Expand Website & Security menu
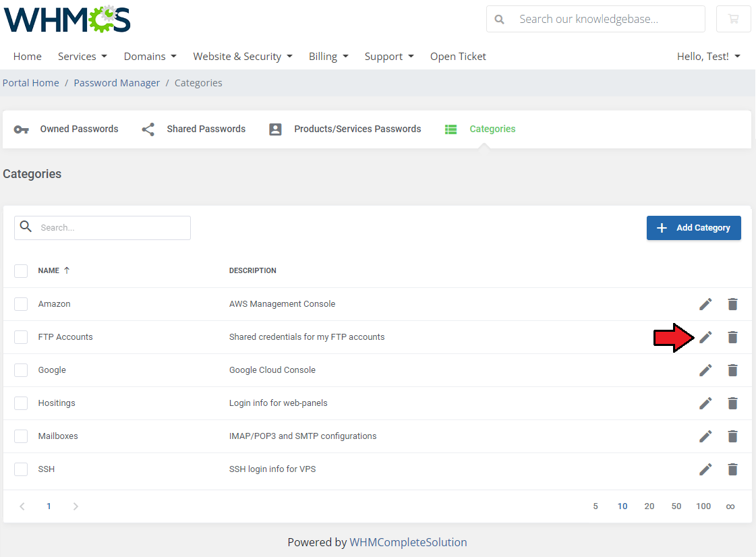The height and width of the screenshot is (557, 756). coord(243,57)
